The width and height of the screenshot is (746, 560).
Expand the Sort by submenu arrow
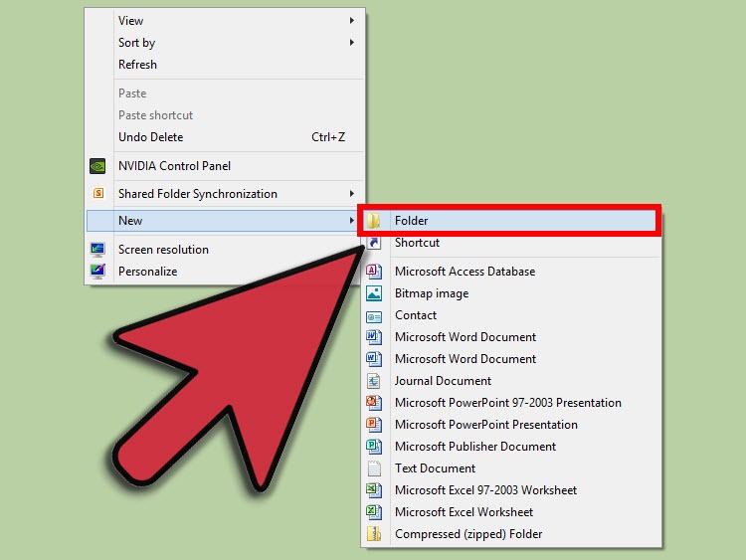click(352, 43)
